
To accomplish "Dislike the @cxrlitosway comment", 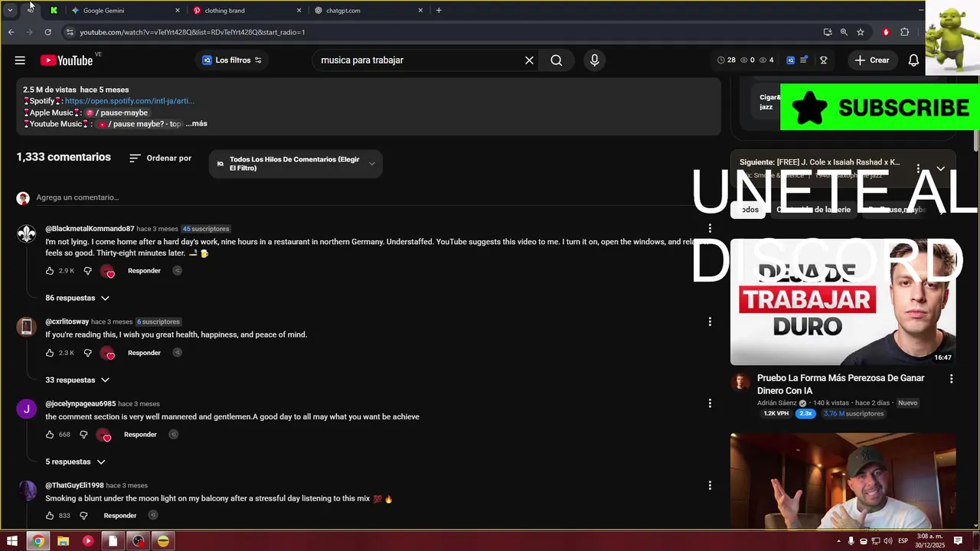I will click(x=87, y=353).
